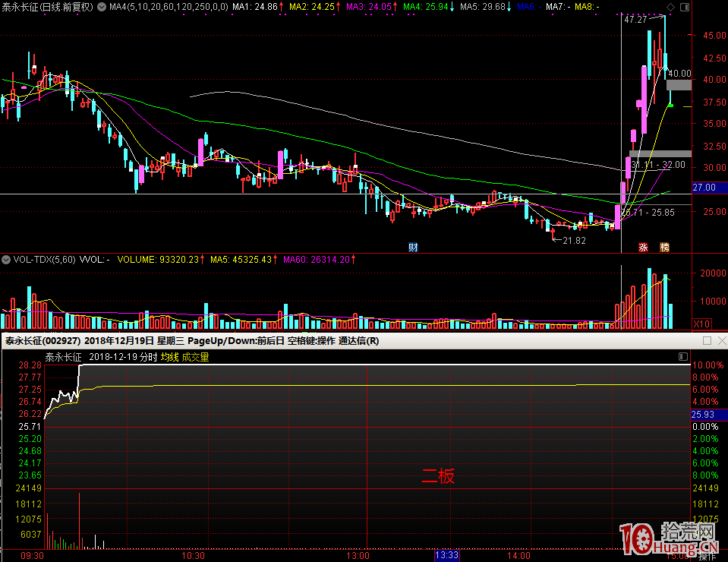728x562 pixels.
Task: Click the 25.93 price tag in intraday axis
Action: tap(703, 415)
